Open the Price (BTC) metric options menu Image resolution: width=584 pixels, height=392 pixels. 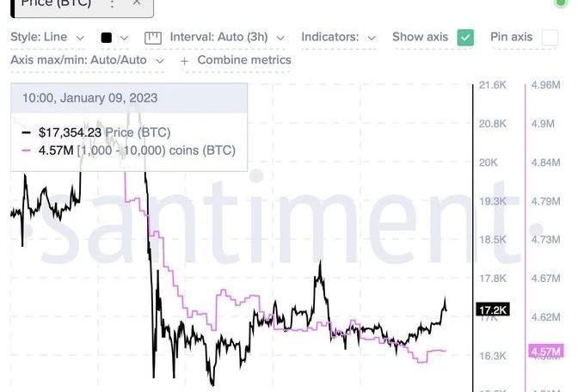point(114,3)
